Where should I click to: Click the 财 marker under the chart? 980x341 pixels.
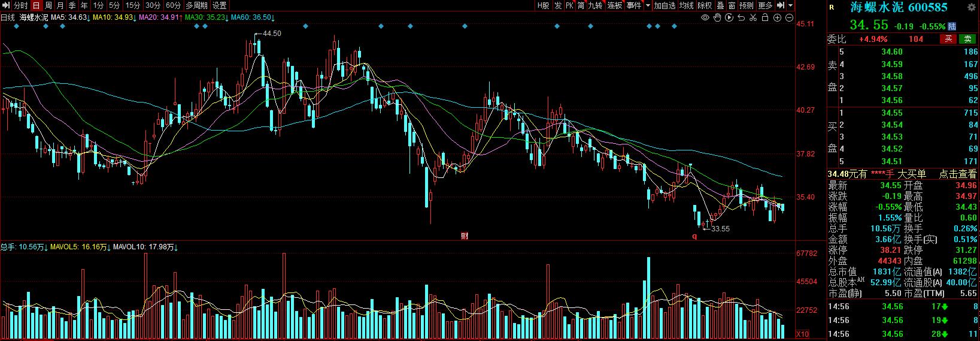tap(465, 236)
